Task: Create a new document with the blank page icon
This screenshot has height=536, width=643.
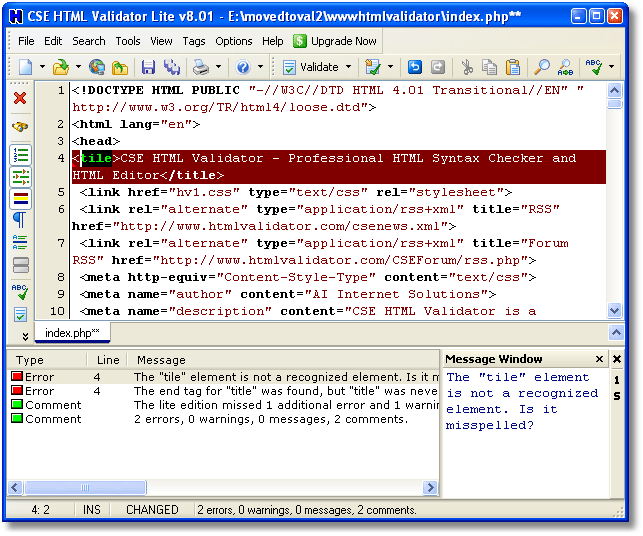Action: pos(25,67)
